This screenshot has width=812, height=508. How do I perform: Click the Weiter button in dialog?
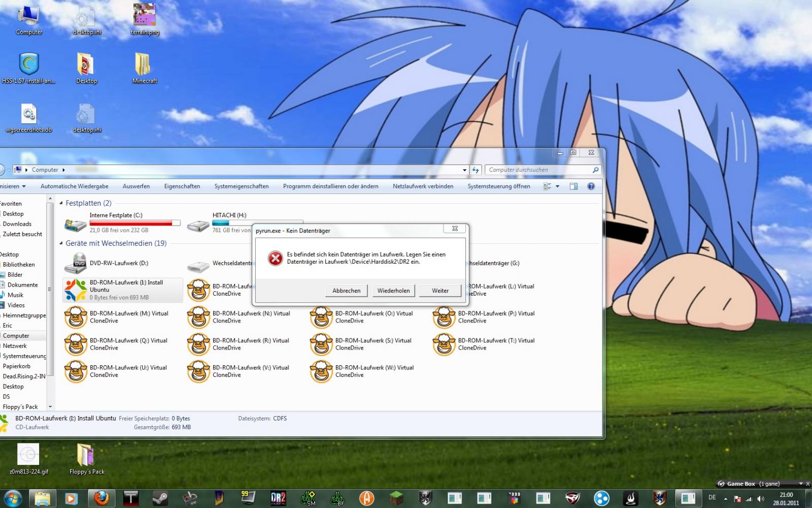[440, 291]
